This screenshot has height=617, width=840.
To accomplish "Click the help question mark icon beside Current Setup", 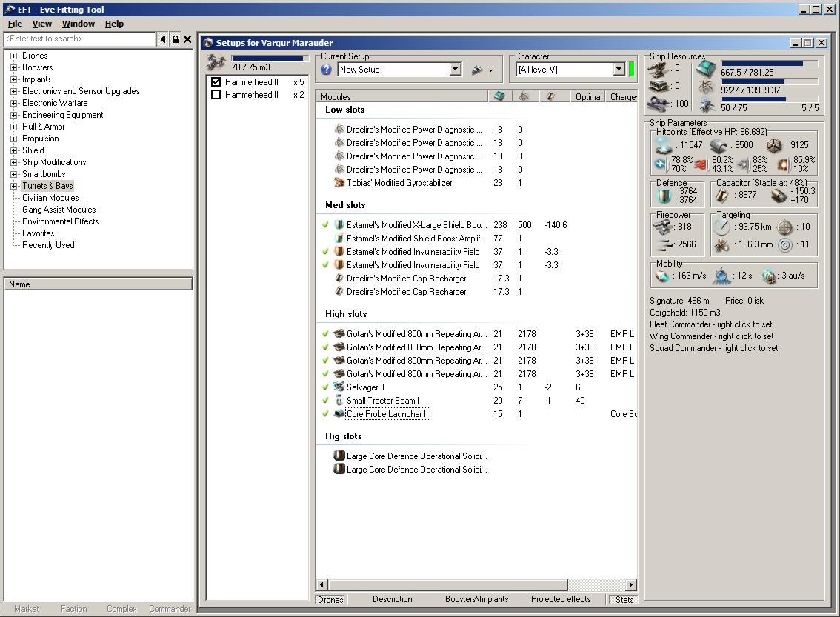I will point(326,70).
